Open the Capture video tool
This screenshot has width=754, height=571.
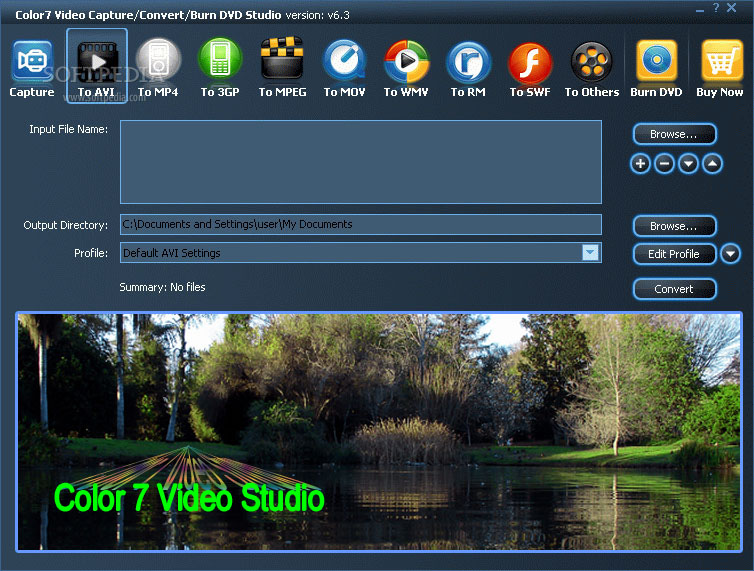point(32,68)
